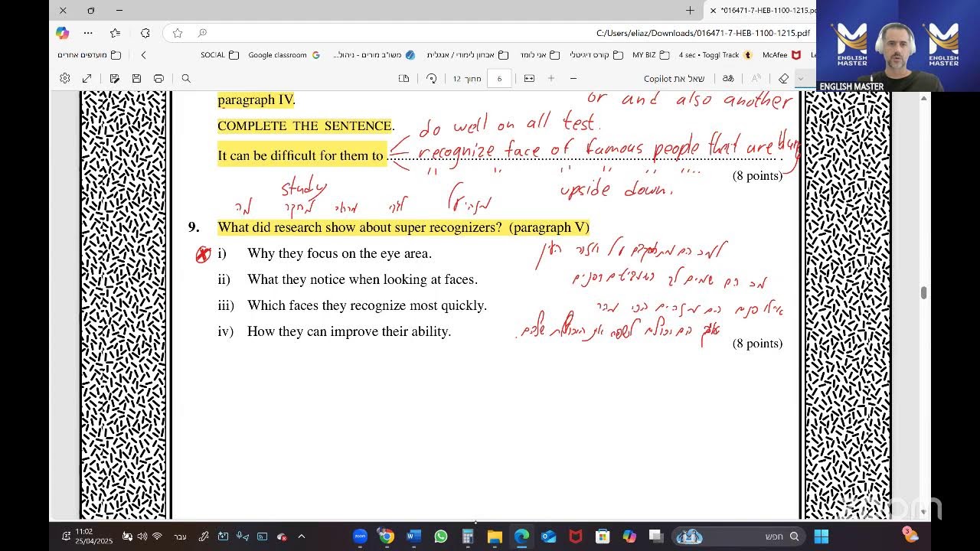
Task: Select the 016471-7-HEB-1100-1215 PDF tab
Action: tap(762, 11)
